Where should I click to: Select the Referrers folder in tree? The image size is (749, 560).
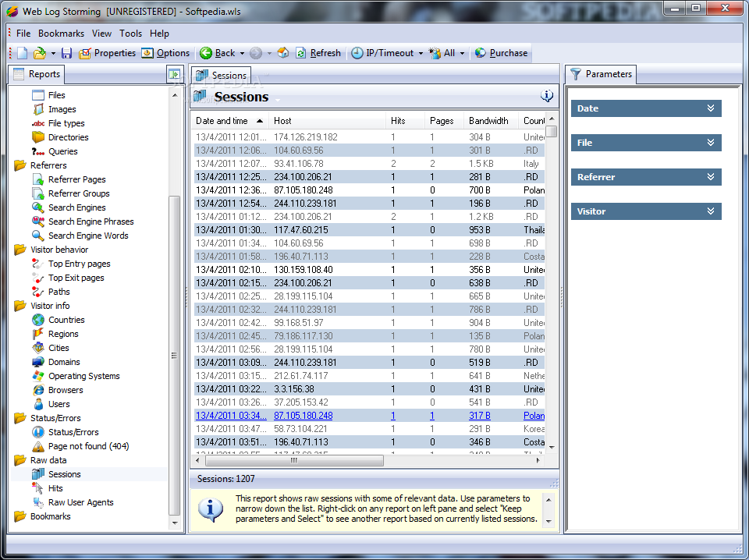click(41, 165)
